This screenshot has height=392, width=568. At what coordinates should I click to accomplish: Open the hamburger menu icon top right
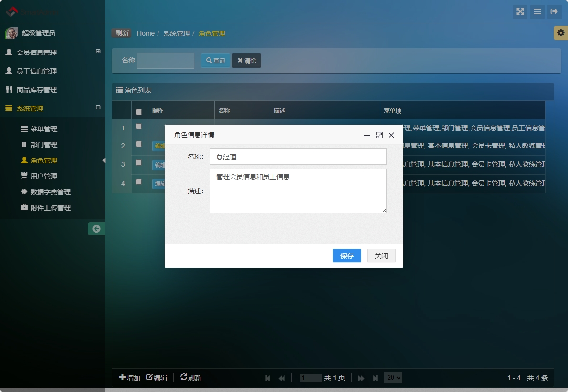point(537,12)
